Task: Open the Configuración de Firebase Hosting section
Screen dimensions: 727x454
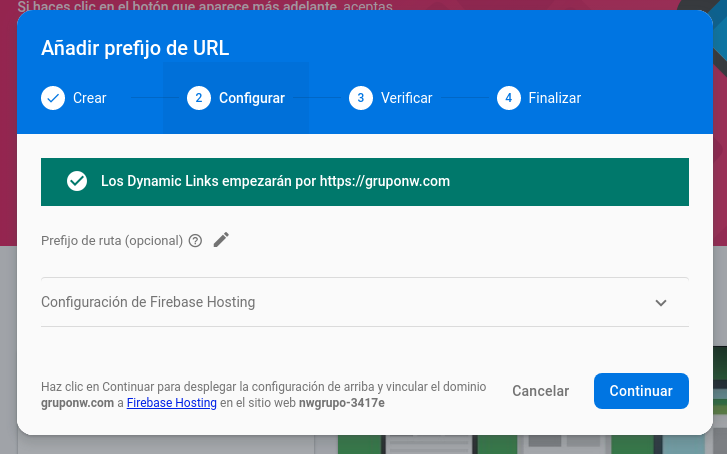Action: [x=365, y=302]
